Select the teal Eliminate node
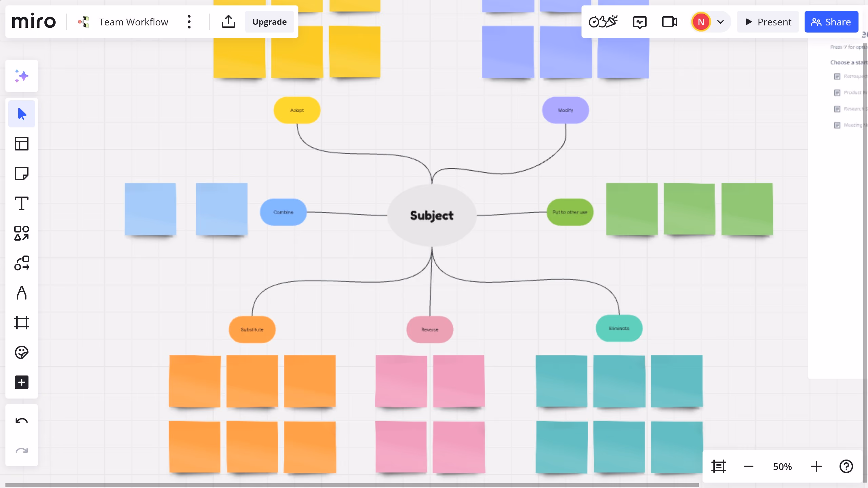This screenshot has width=868, height=488. point(619,328)
